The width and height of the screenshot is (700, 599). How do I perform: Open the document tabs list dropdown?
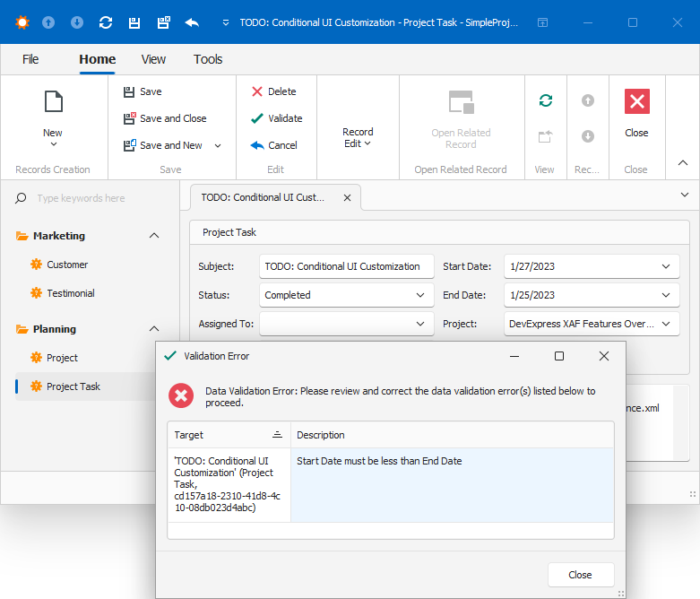click(685, 195)
